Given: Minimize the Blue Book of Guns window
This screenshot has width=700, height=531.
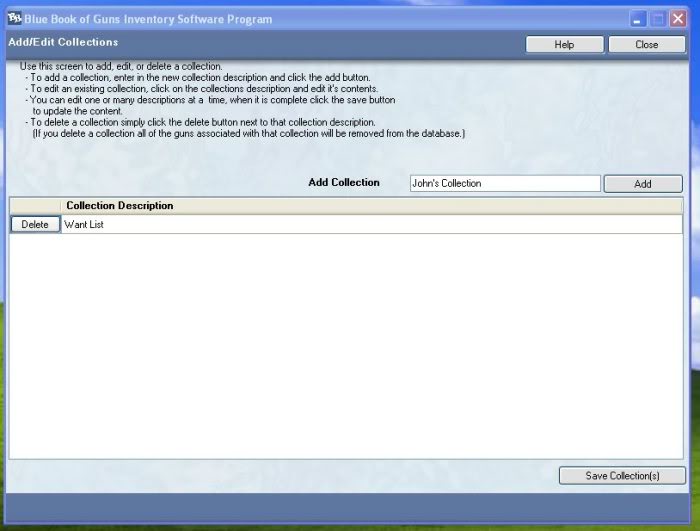Looking at the screenshot, I should point(638,19).
